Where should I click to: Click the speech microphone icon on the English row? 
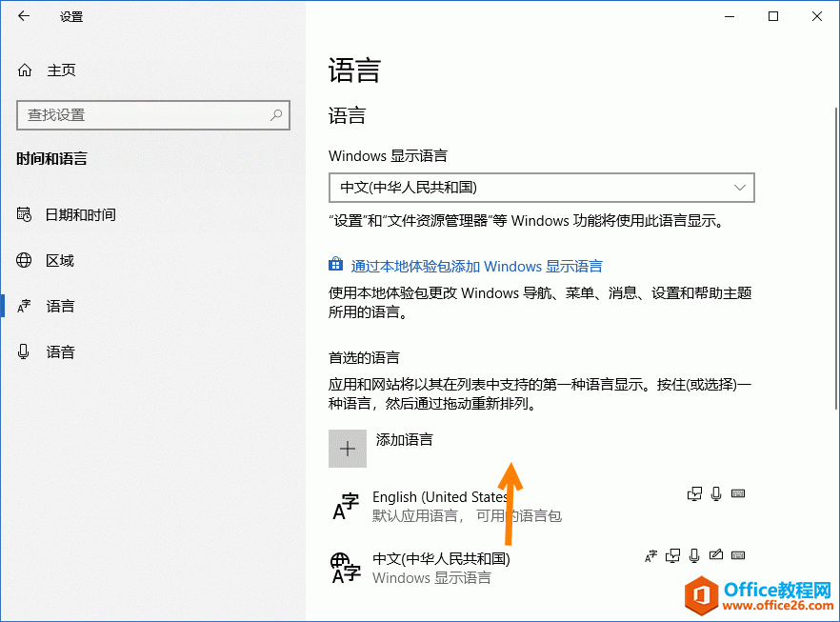(x=716, y=493)
